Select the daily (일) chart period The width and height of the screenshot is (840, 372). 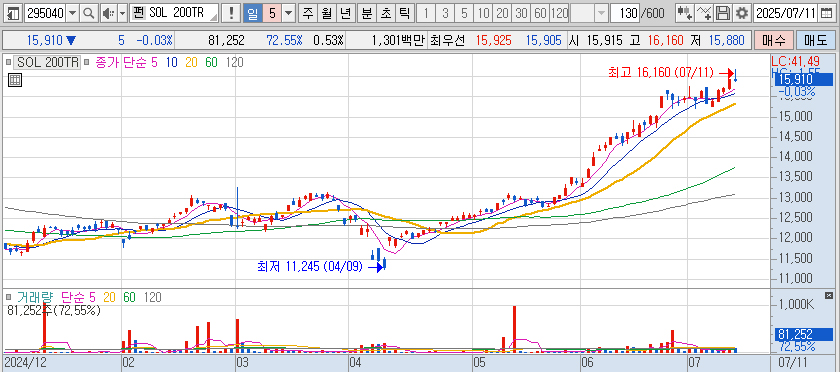(252, 13)
